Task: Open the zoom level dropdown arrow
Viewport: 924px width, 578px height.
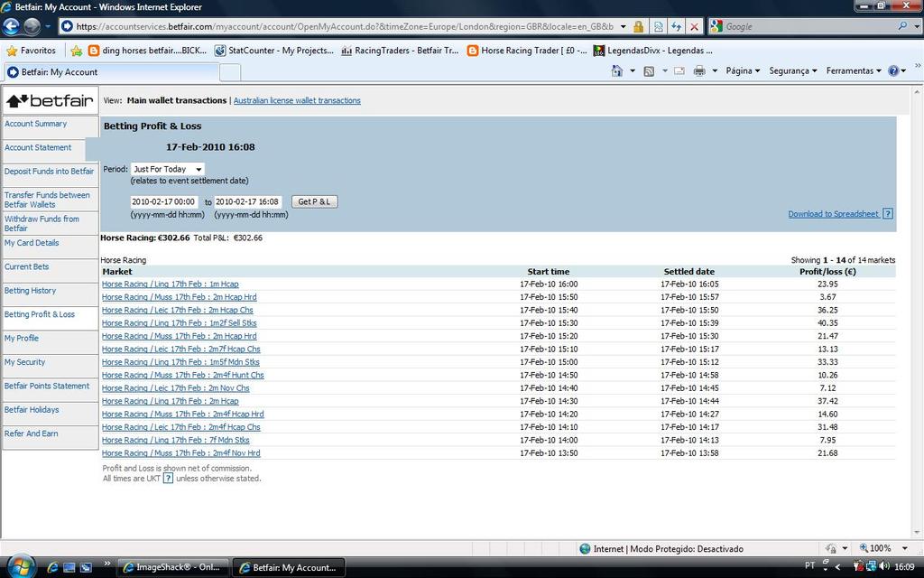Action: pos(904,548)
